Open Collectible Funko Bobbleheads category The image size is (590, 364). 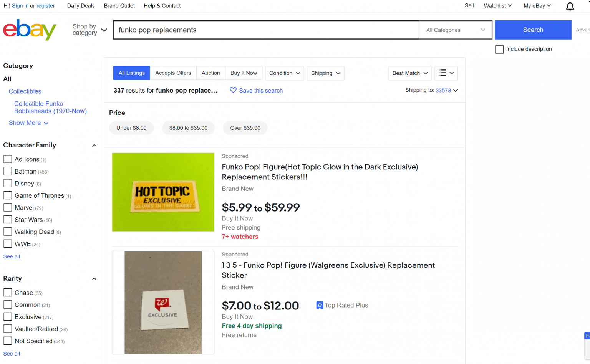tap(50, 107)
